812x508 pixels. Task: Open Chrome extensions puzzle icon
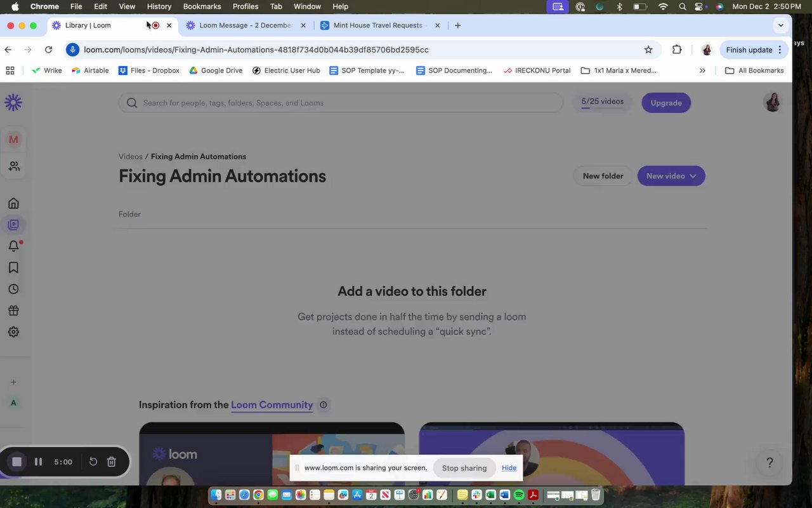point(677,50)
